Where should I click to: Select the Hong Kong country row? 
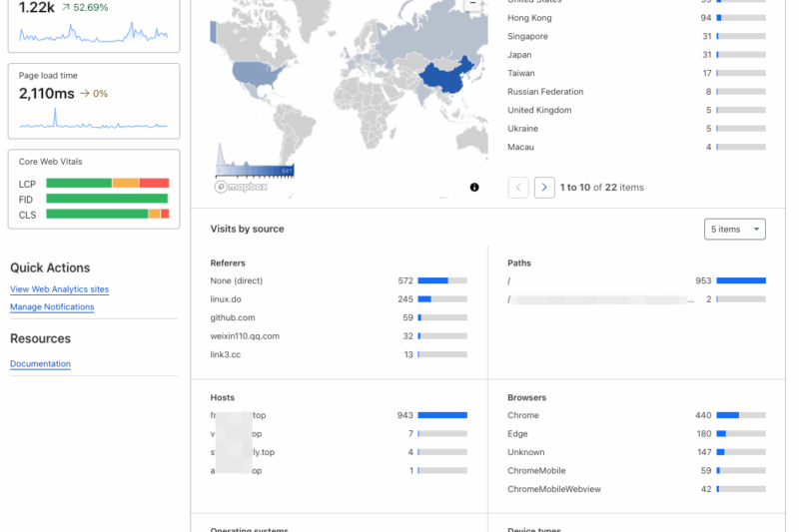tap(636, 18)
